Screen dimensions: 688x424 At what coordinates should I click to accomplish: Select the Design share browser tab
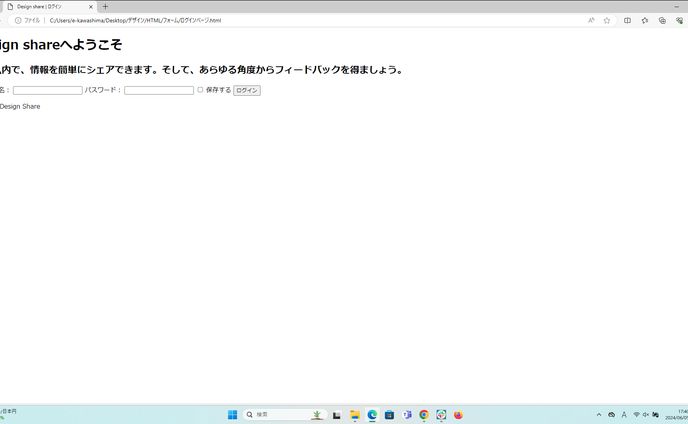(x=45, y=7)
